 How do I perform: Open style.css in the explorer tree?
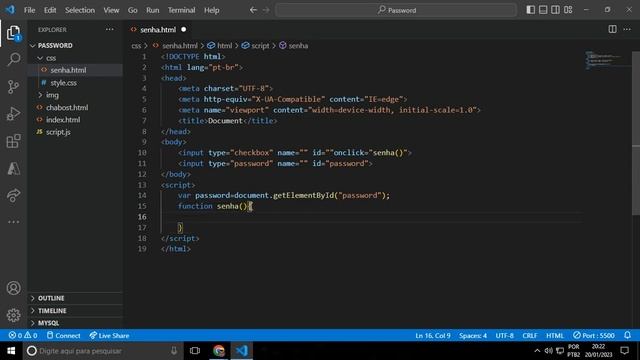click(63, 82)
